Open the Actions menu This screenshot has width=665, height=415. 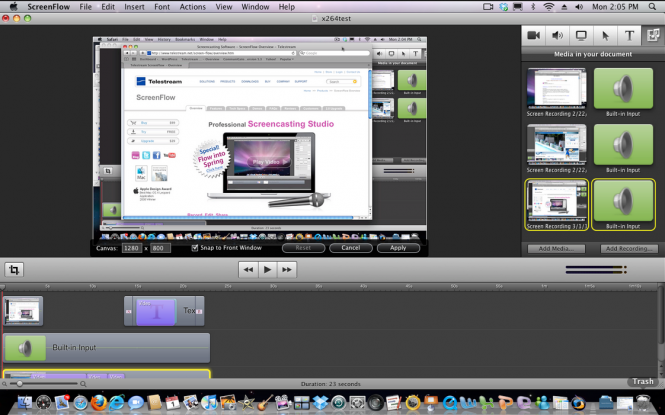(193, 7)
